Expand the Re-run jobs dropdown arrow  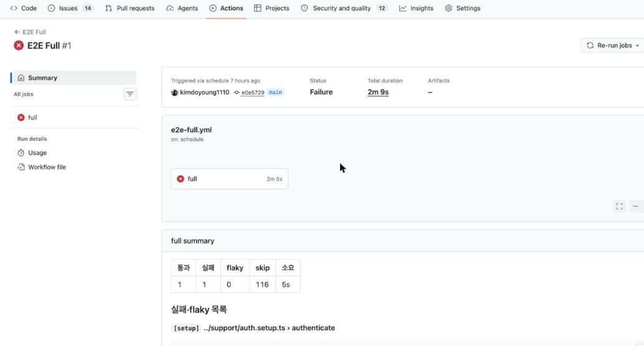[x=637, y=45]
